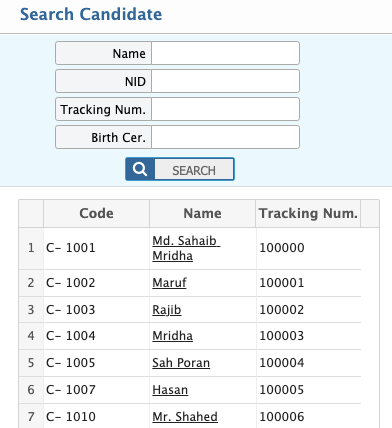The width and height of the screenshot is (392, 428).
Task: Open candidate Mr. Shahed link
Action: click(x=185, y=417)
